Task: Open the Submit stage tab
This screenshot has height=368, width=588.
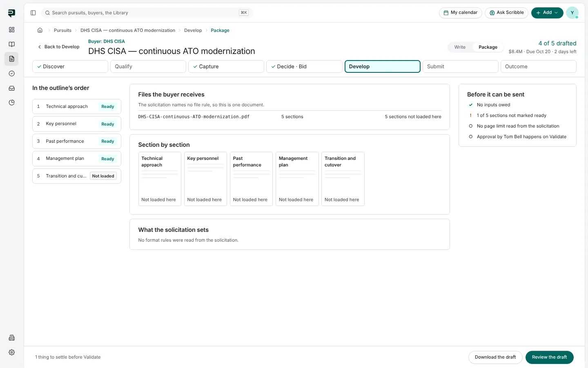Action: click(461, 67)
